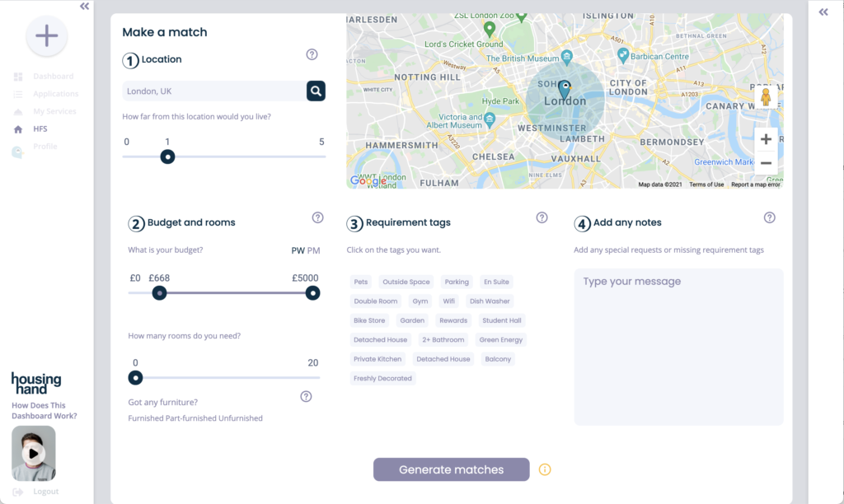Open the map Terms of Use link
Viewport: 844px width, 504px height.
pyautogui.click(x=706, y=184)
